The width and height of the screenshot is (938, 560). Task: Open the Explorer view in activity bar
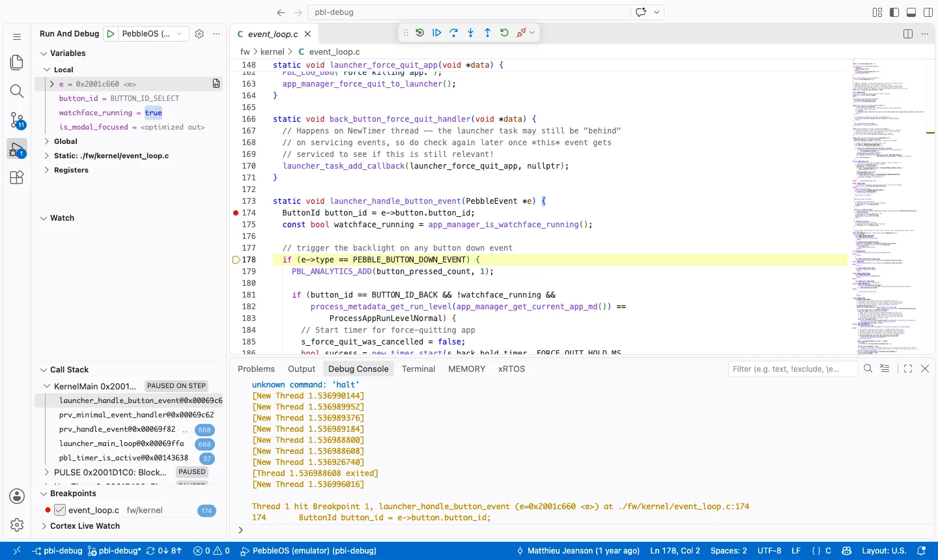17,63
